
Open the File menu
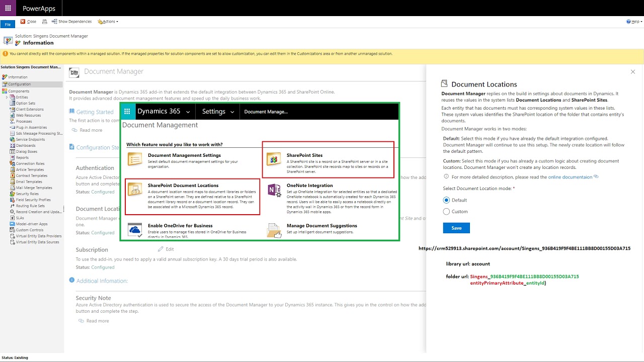point(8,24)
